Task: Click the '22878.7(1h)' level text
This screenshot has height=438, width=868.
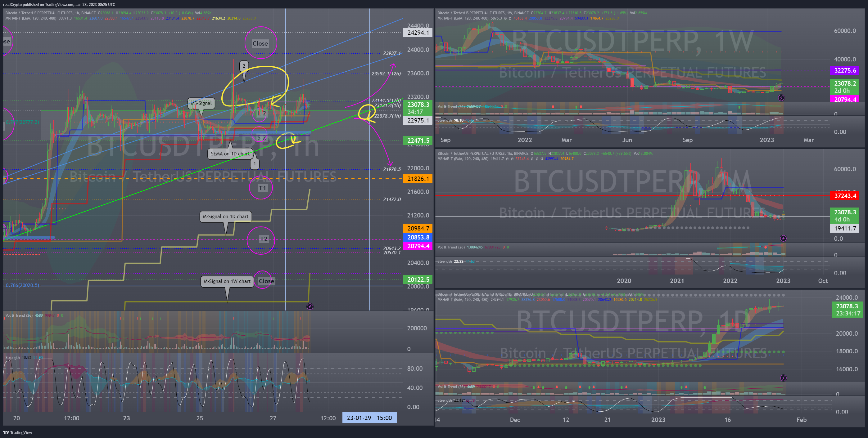Action: click(387, 116)
